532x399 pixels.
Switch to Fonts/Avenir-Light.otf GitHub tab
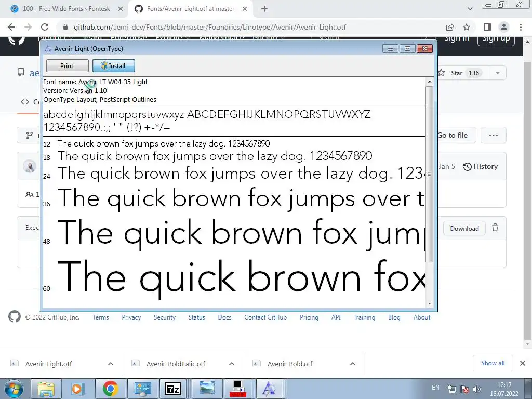pos(190,9)
